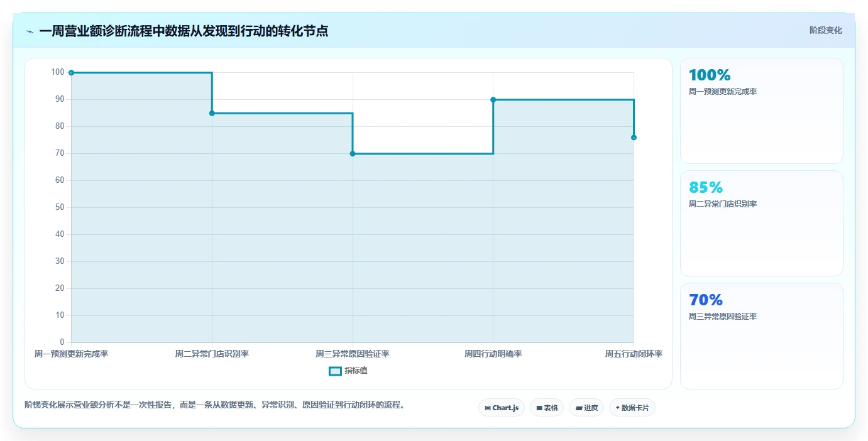Click the data point at 周二 value 85

(212, 113)
